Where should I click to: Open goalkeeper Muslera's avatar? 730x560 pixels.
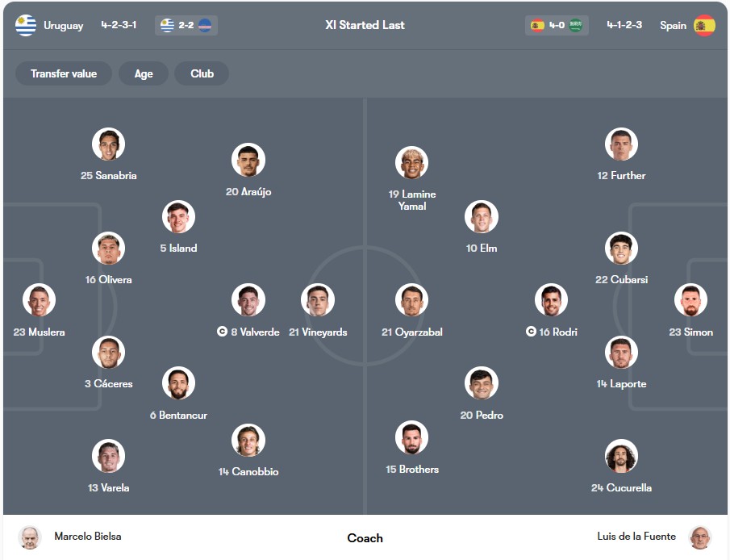pyautogui.click(x=39, y=300)
